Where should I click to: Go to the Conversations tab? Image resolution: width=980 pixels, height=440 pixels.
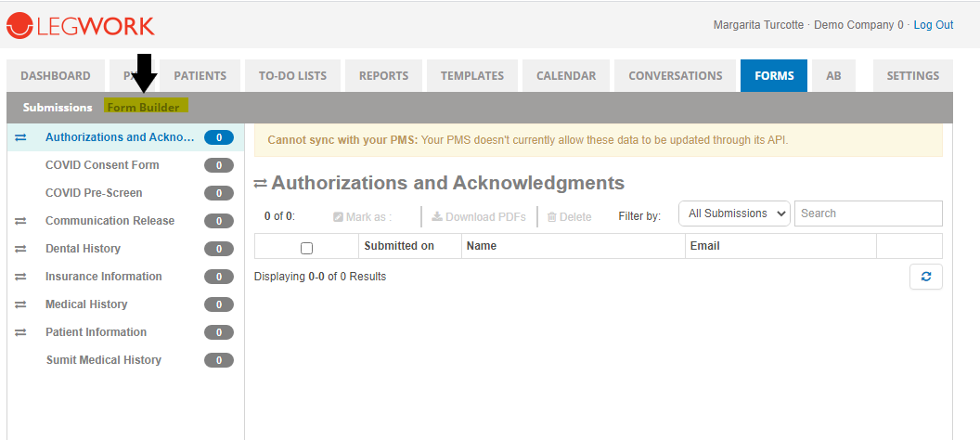pos(675,76)
